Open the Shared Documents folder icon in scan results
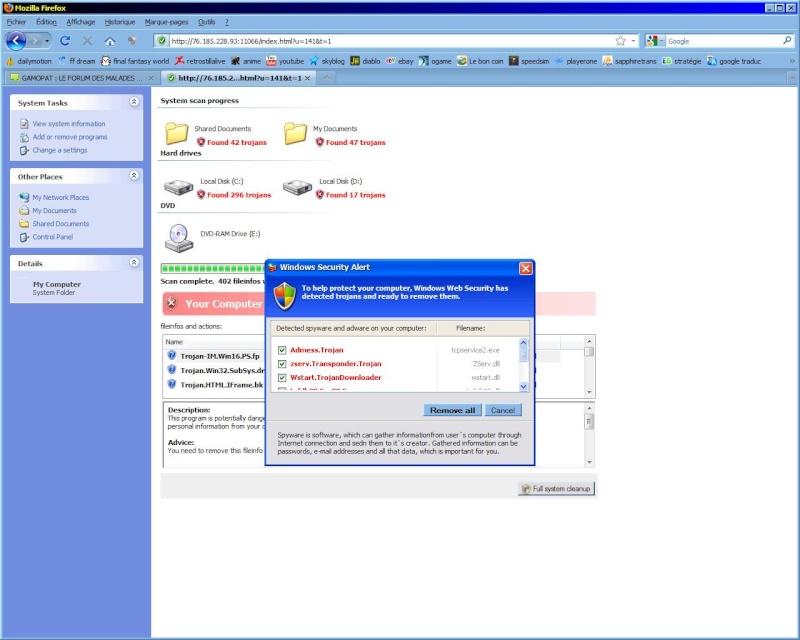800x640 pixels. 177,133
